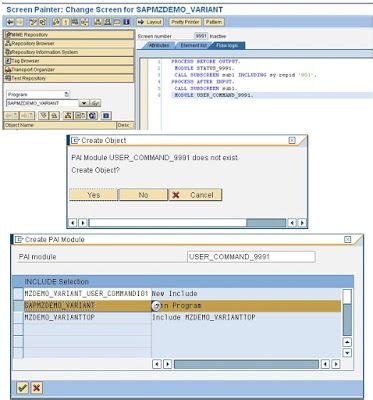Image resolution: width=373 pixels, height=400 pixels.
Task: Select the SAPMZDEMO_VARIANT main program row
Action: pos(182,306)
